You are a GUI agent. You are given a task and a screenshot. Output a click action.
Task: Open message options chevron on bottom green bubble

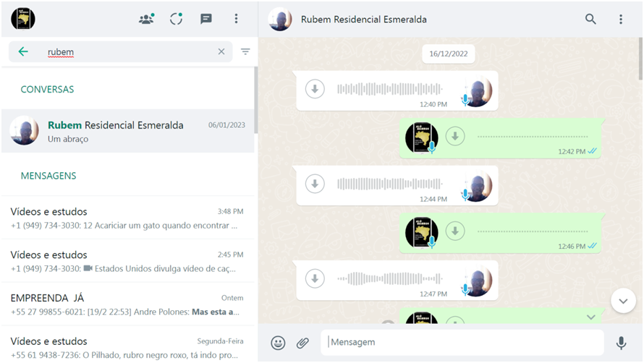[x=590, y=317]
